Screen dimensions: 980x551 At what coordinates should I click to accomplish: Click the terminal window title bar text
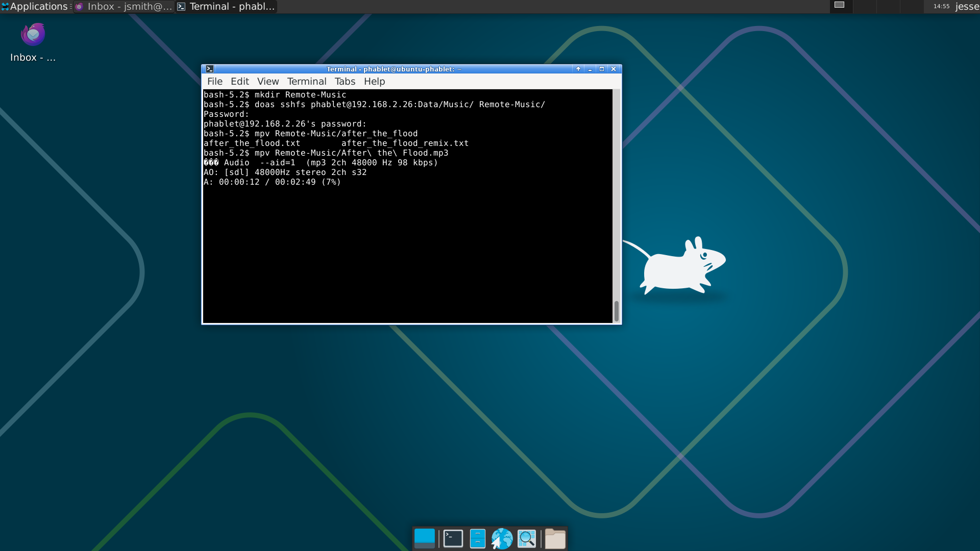(x=394, y=69)
